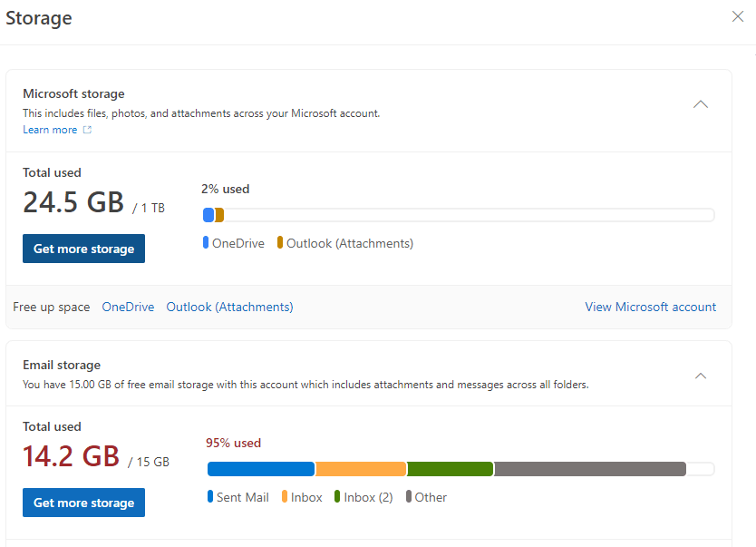Click the gray Other bar segment
This screenshot has width=756, height=547.
click(590, 469)
